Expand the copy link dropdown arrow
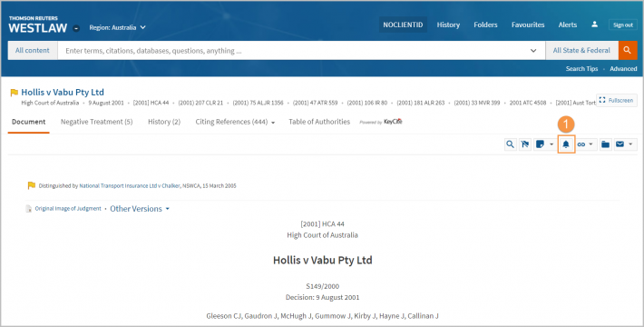The image size is (644, 327). 591,144
